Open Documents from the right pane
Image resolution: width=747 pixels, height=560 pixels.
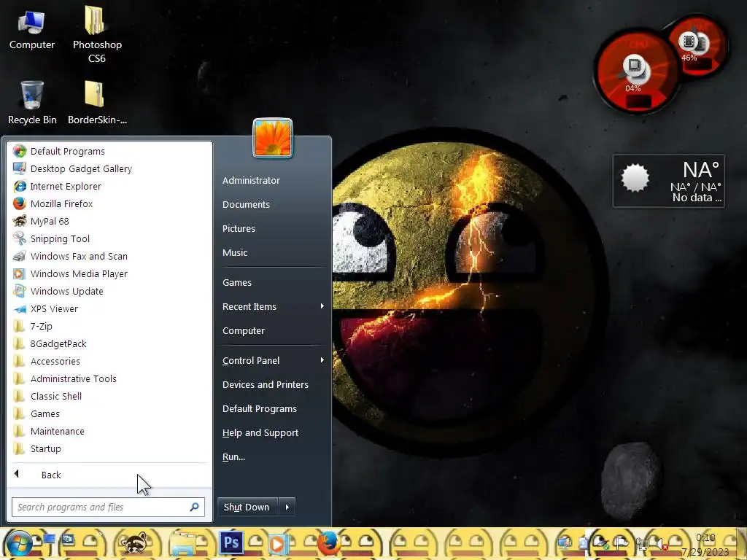click(272, 205)
